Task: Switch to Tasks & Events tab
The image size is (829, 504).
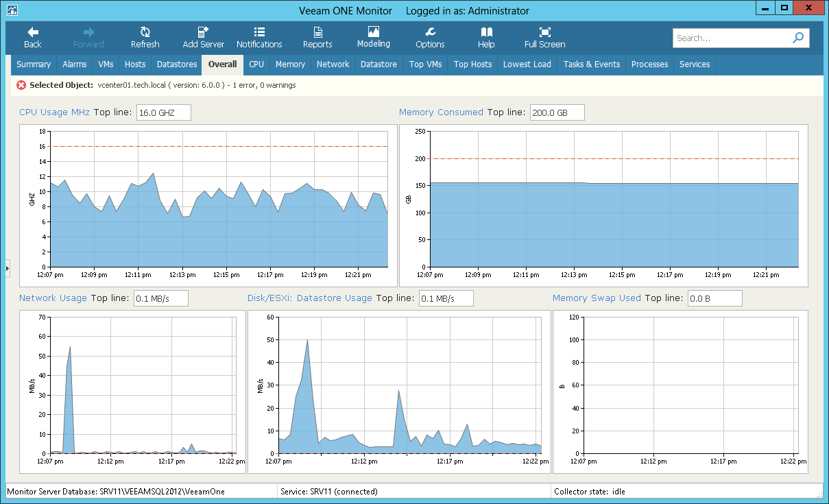Action: (x=591, y=64)
